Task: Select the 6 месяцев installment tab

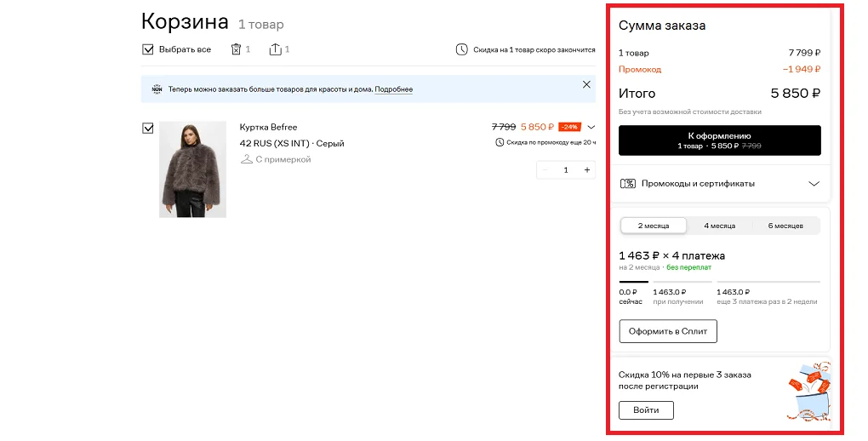Action: click(785, 226)
